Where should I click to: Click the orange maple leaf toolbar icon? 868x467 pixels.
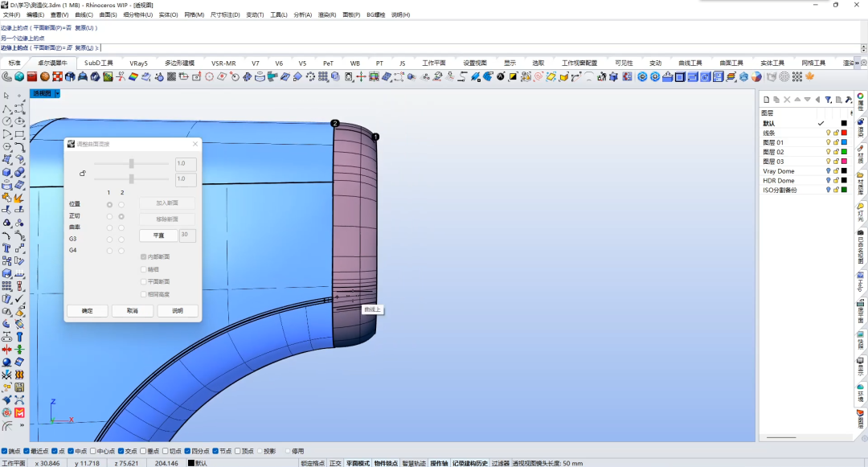(810, 77)
